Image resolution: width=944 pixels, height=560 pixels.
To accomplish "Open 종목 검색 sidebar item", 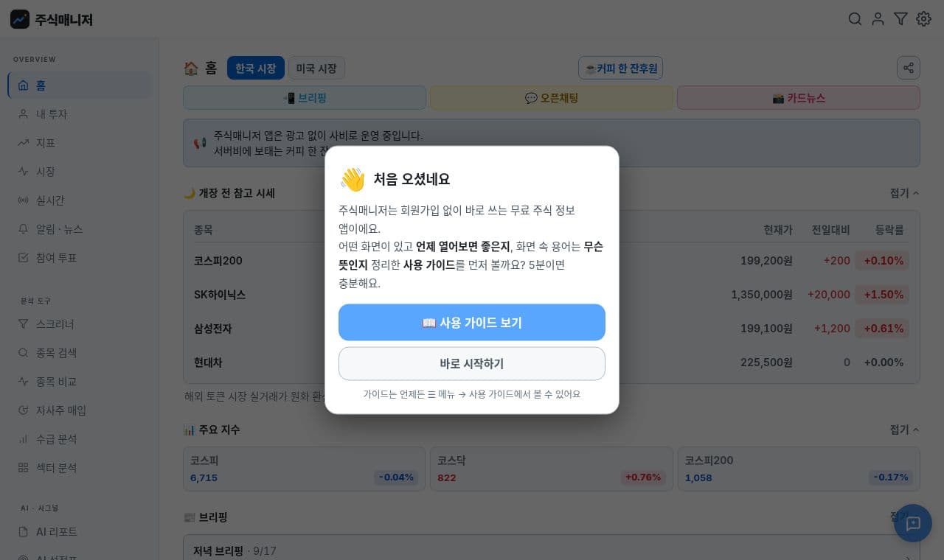I will [80, 353].
